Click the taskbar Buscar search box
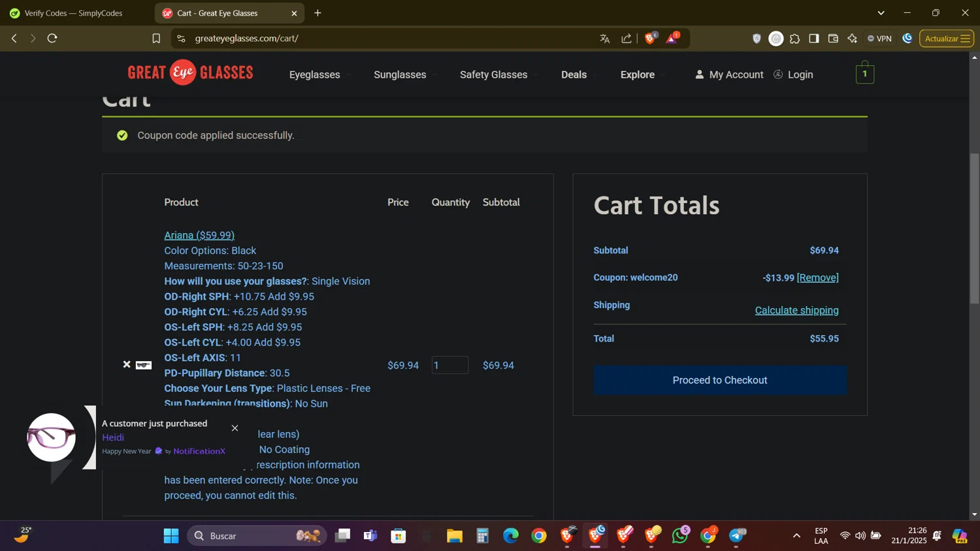This screenshot has height=551, width=980. click(257, 536)
